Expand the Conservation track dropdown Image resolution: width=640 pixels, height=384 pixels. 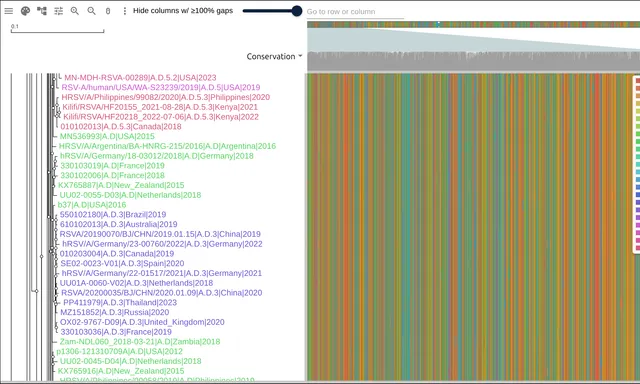coord(274,56)
